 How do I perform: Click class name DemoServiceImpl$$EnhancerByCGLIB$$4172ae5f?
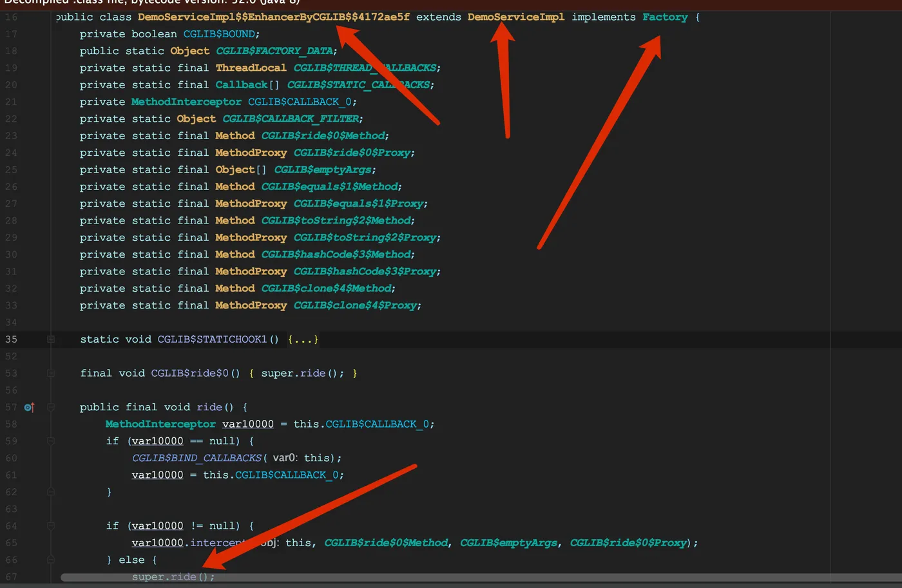tap(274, 17)
